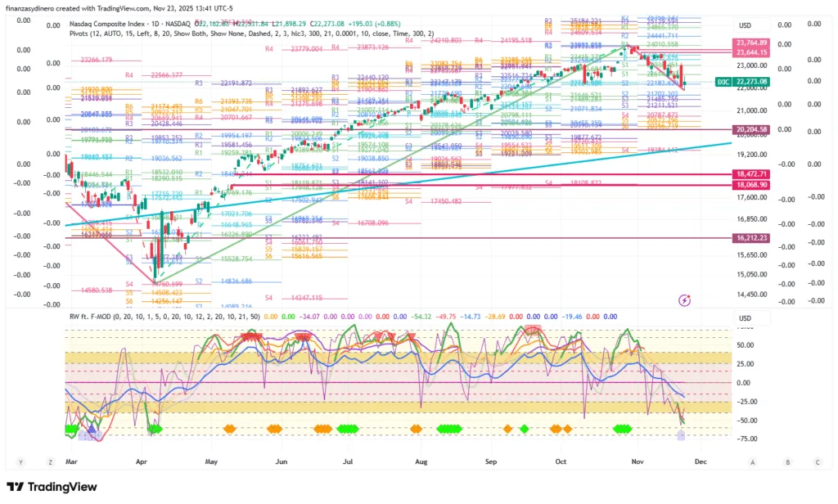This screenshot has width=838, height=504.
Task: Click the B button at bottom right
Action: pos(787,461)
